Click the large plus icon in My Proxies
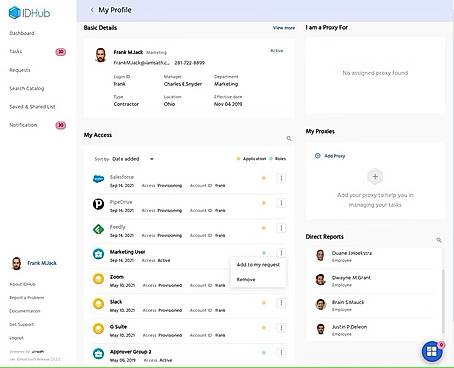This screenshot has height=368, width=454. tap(375, 177)
